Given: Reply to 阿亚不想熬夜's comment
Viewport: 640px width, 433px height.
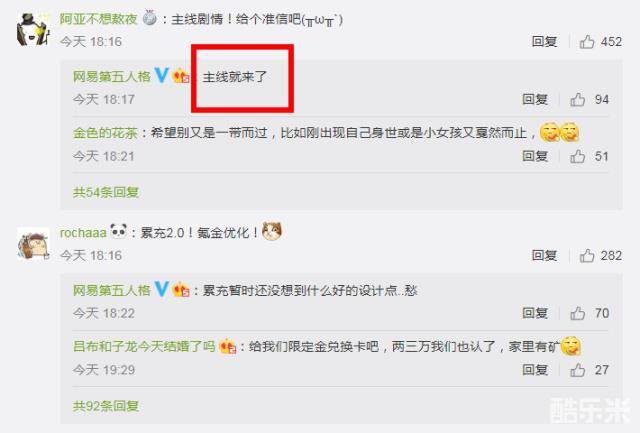Looking at the screenshot, I should [x=544, y=42].
